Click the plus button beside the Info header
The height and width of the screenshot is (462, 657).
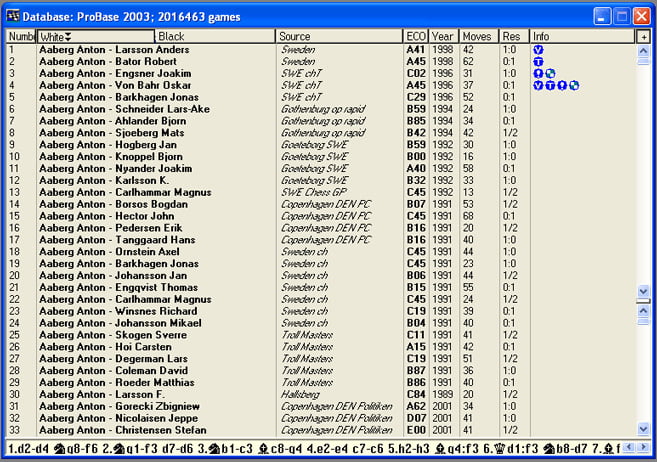click(x=644, y=37)
